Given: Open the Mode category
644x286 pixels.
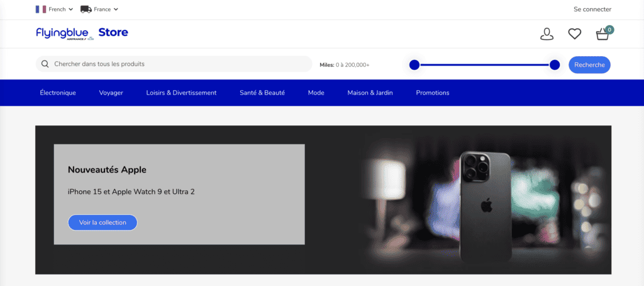Looking at the screenshot, I should 316,93.
